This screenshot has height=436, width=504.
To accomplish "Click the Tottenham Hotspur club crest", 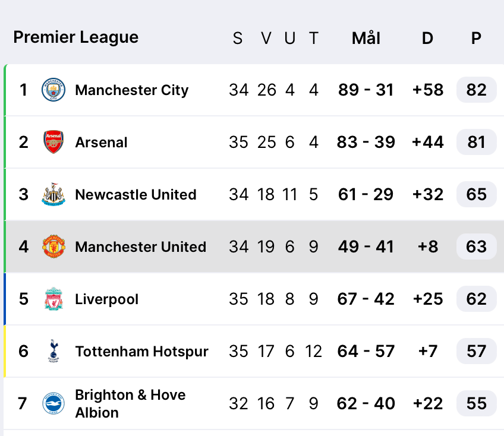I will click(x=53, y=352).
